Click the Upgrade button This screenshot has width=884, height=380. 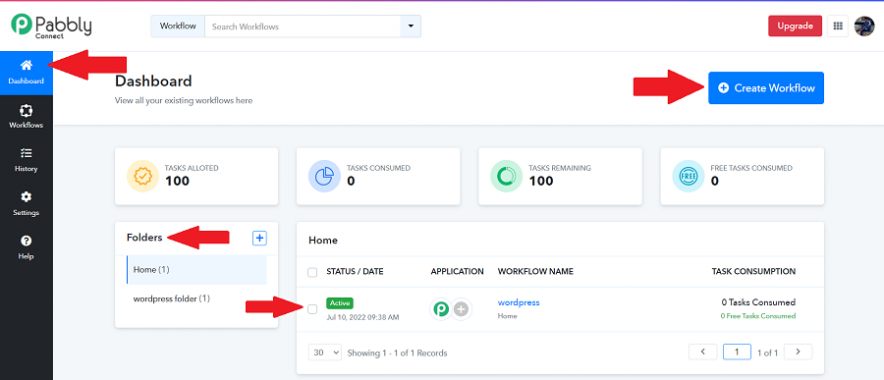pyautogui.click(x=795, y=26)
